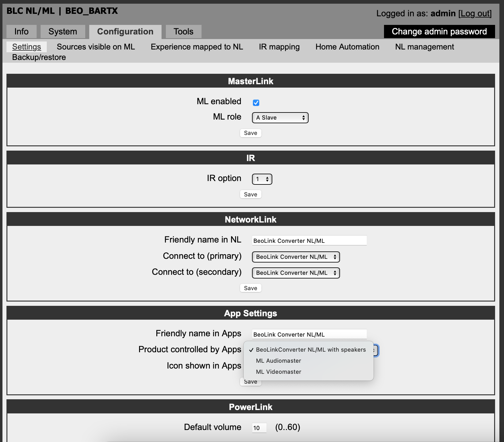Click the Friendly name in NL field
The image size is (504, 442).
(x=309, y=241)
